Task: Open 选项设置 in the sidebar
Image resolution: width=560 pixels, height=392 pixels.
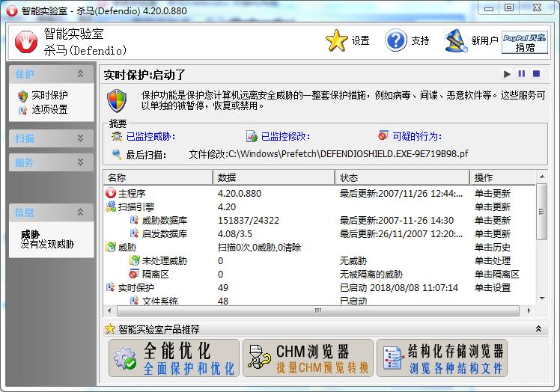Action: point(49,109)
